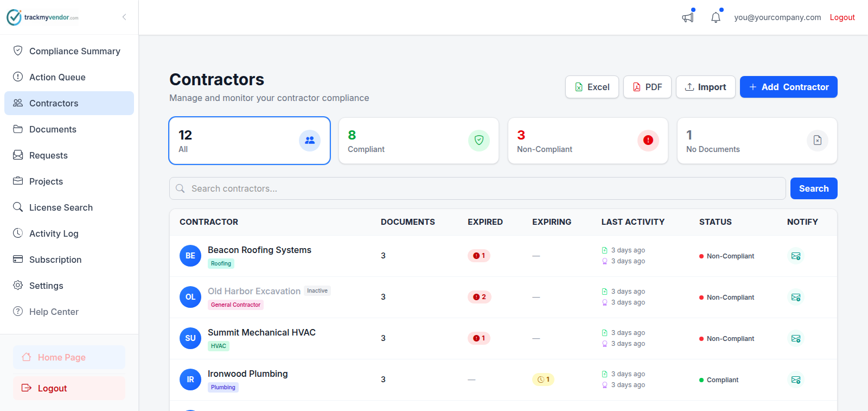Image resolution: width=868 pixels, height=411 pixels.
Task: Click the IR avatar for Ironwood Plumbing
Action: (x=190, y=380)
